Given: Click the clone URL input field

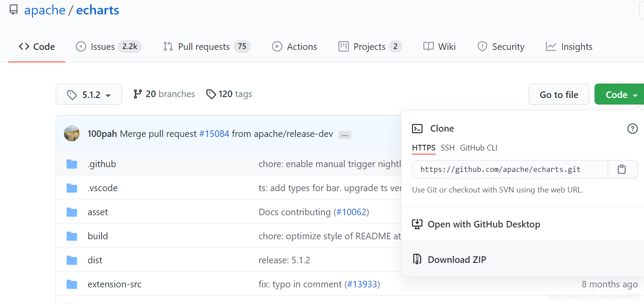Looking at the screenshot, I should pyautogui.click(x=510, y=169).
